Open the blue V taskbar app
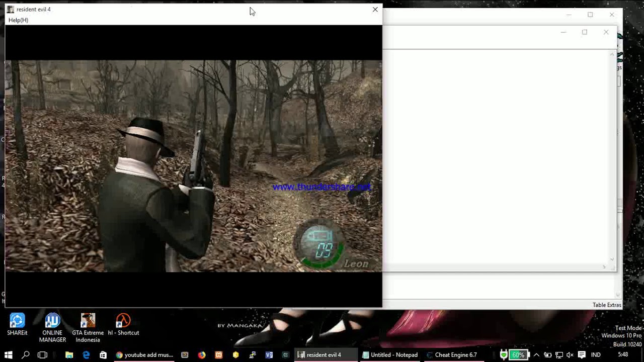This screenshot has width=644, height=362. (269, 355)
